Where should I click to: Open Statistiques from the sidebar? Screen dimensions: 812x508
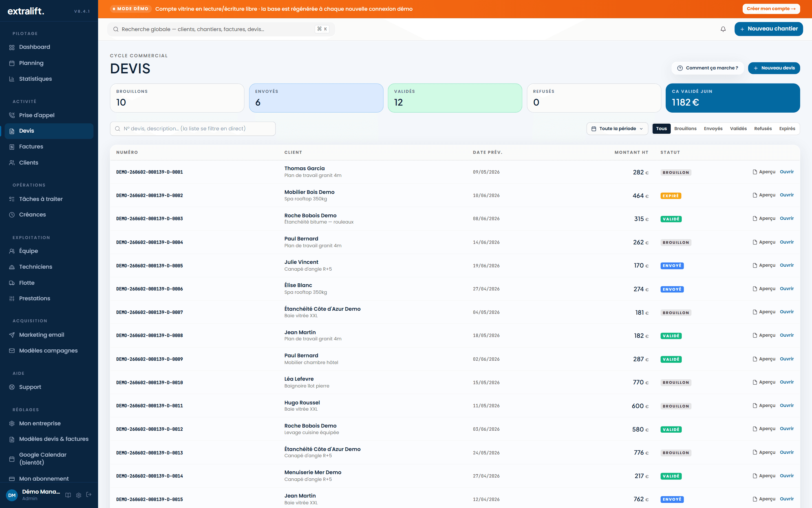click(49, 79)
